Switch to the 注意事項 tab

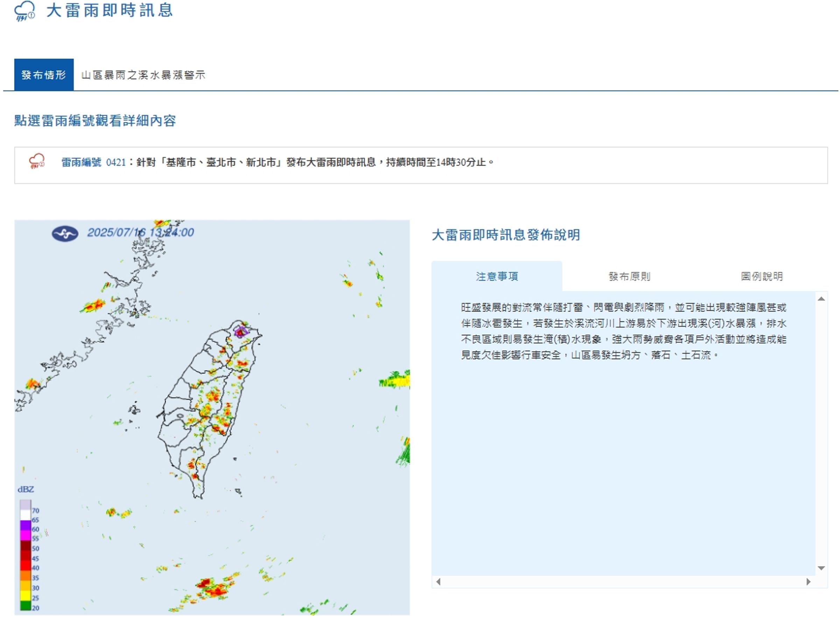497,277
